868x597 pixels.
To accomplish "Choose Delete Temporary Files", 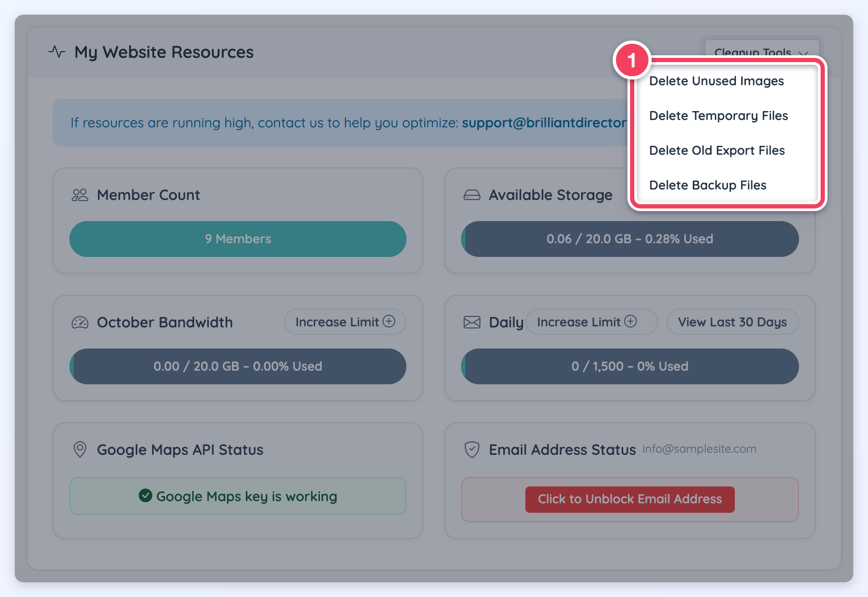I will [727, 116].
